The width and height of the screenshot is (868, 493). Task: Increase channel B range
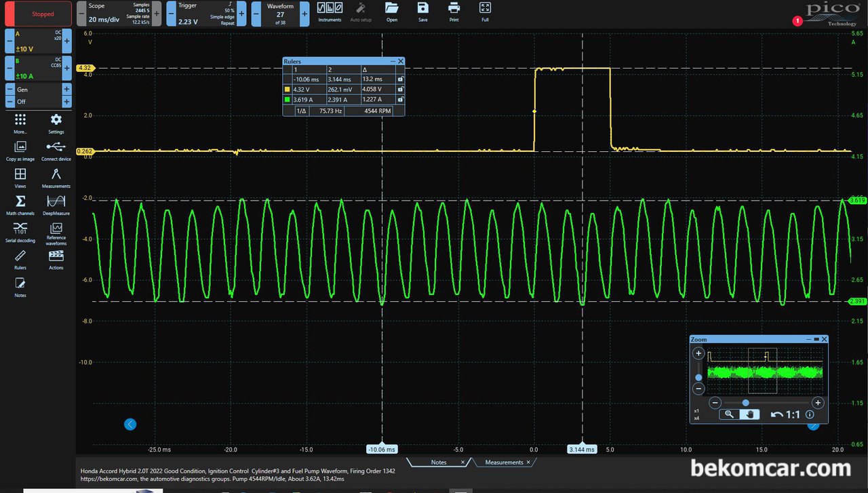[x=66, y=68]
